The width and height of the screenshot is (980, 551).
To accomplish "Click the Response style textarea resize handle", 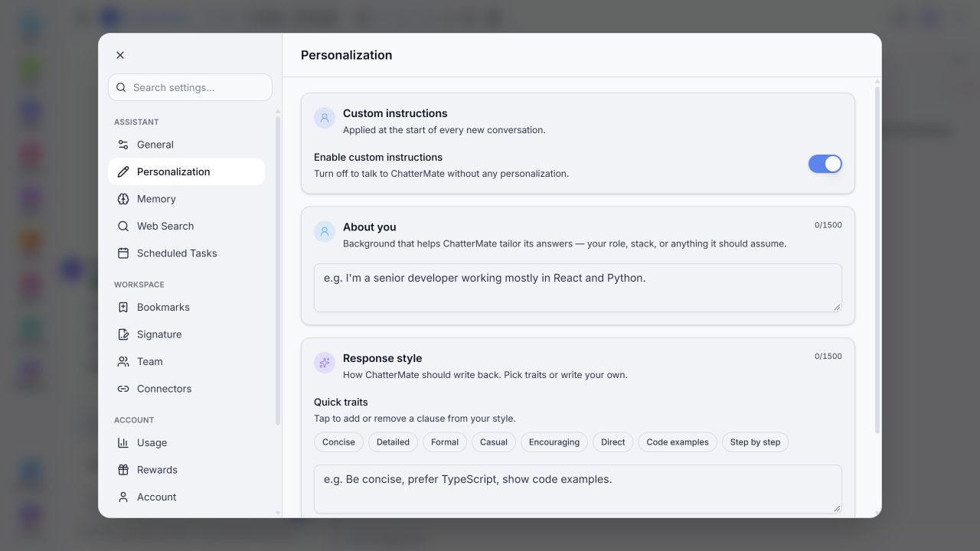I will click(x=837, y=508).
